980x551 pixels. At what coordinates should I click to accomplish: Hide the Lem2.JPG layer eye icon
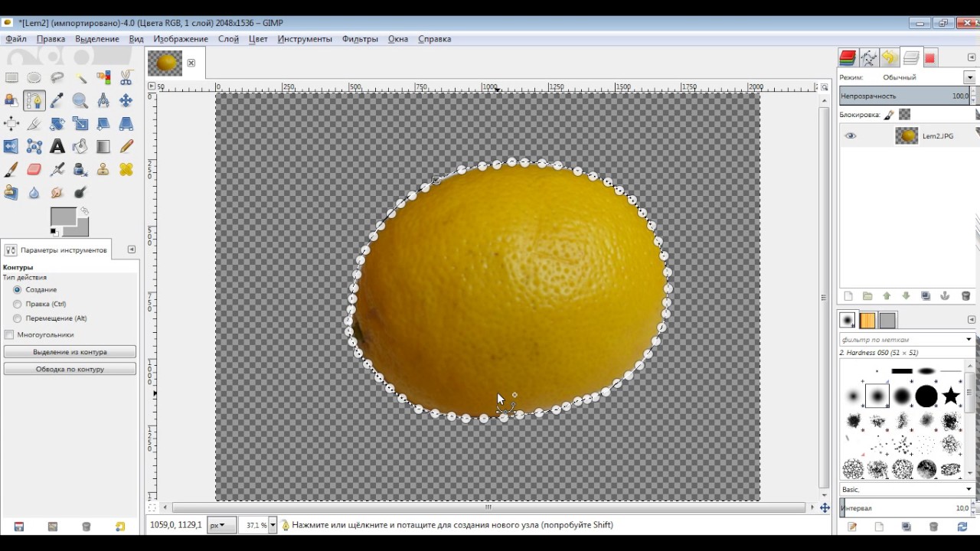click(x=851, y=136)
